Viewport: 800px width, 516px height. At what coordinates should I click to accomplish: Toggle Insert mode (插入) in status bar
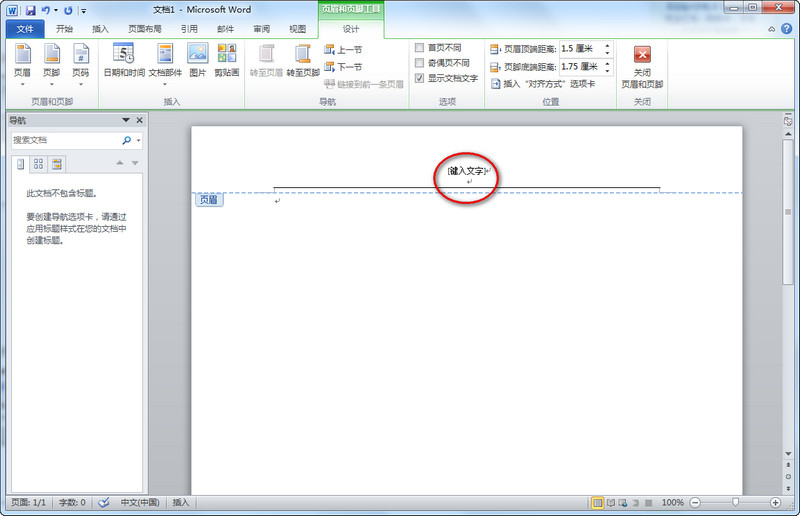point(181,503)
